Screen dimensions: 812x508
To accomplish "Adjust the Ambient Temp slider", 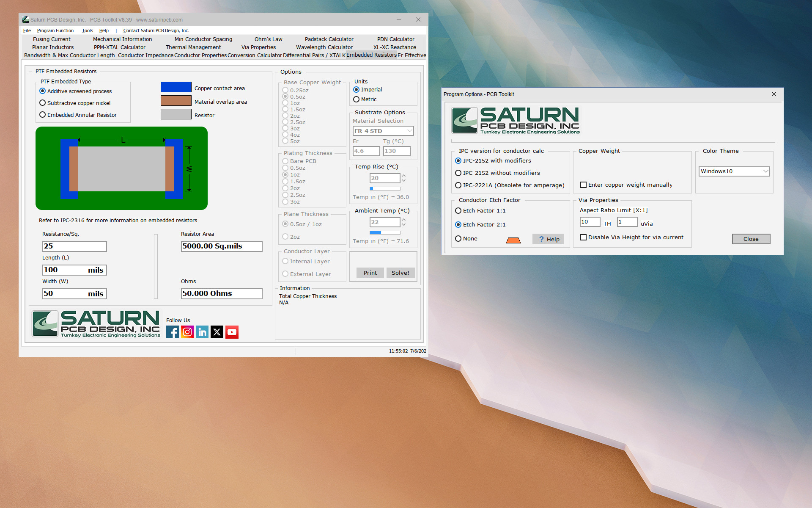I will coord(384,232).
